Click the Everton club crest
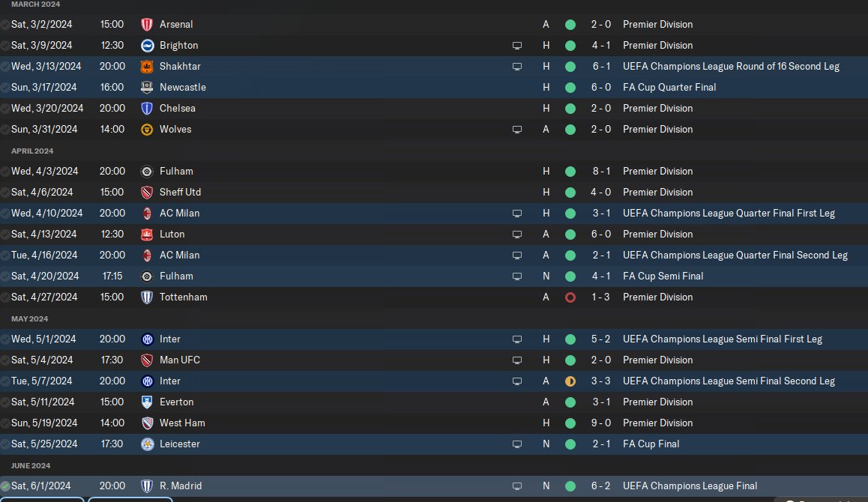Viewport: 868px width, 502px height. (147, 402)
